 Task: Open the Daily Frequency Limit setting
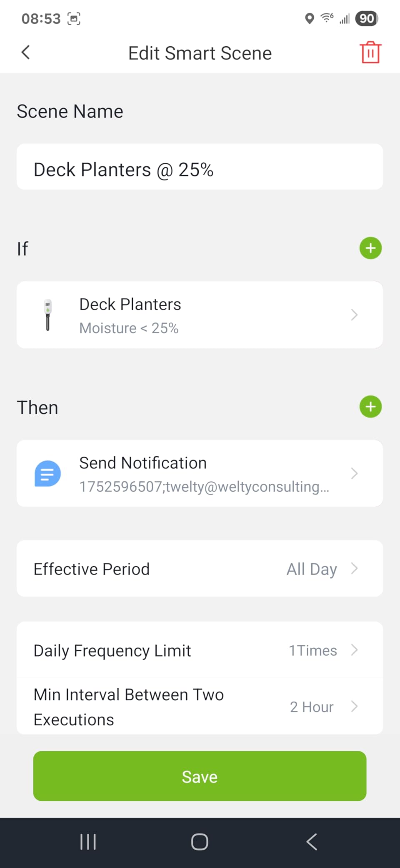pos(199,651)
